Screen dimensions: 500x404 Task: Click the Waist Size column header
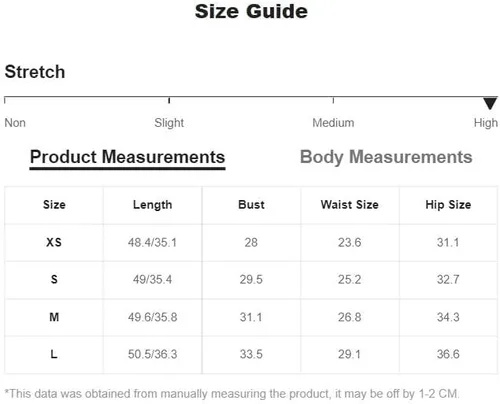(x=350, y=205)
